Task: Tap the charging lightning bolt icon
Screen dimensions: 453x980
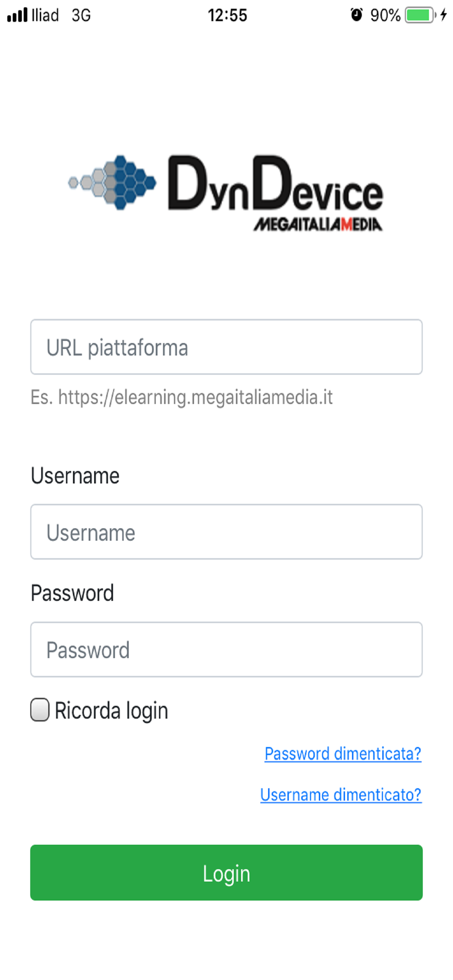Action: 444,15
